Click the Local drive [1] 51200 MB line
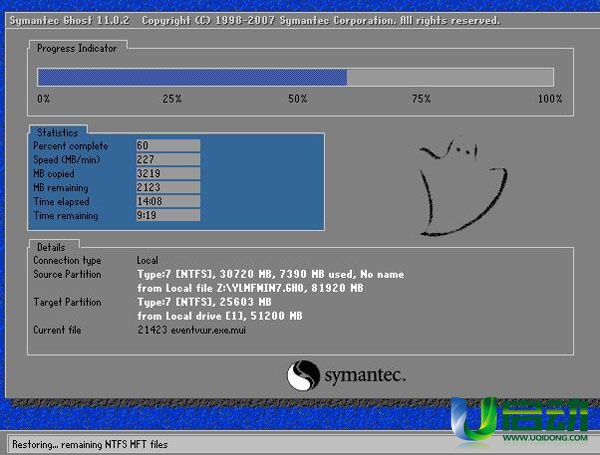 pyautogui.click(x=220, y=316)
